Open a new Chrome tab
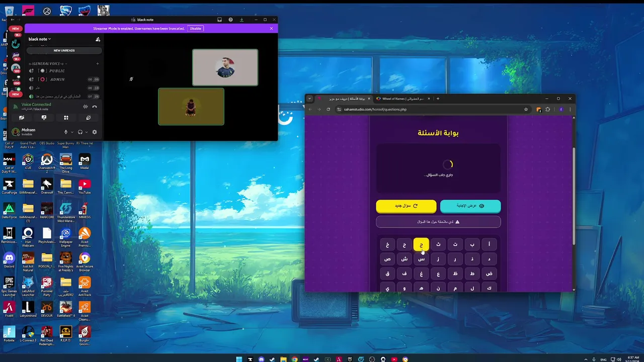 (438, 99)
